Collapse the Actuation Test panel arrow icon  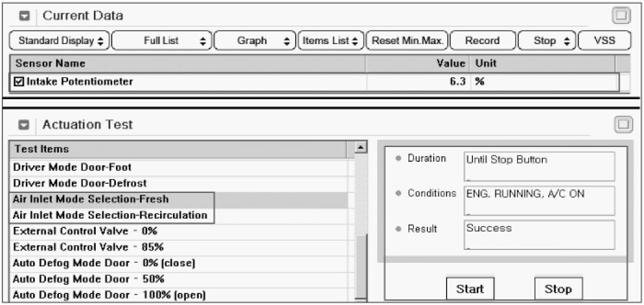tap(25, 126)
